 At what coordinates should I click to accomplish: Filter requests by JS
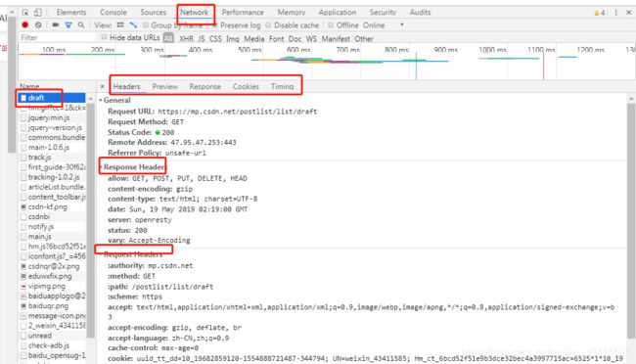202,39
